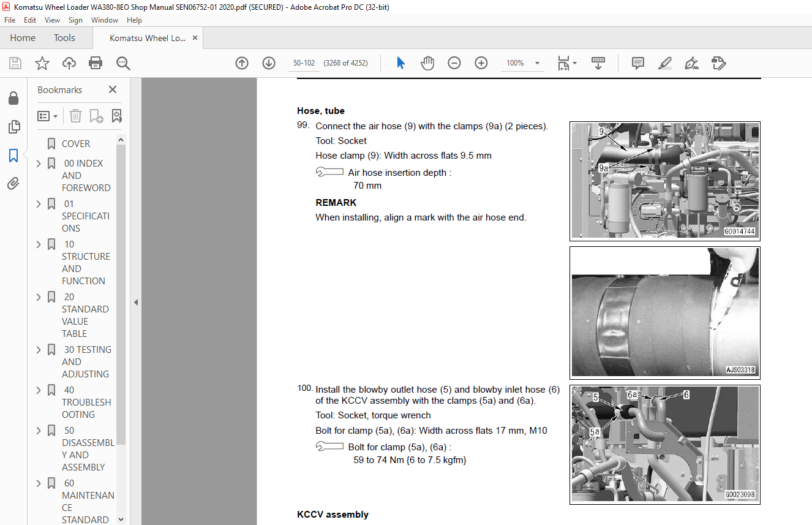The width and height of the screenshot is (812, 525).
Task: Activate the Hand pan tool
Action: tap(427, 63)
